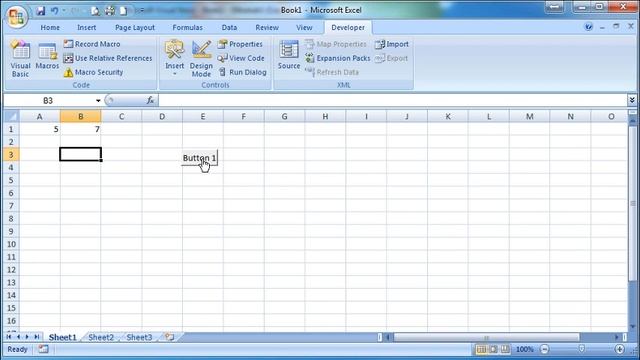Open the View tab
Viewport: 640px width, 360px height.
click(x=304, y=27)
